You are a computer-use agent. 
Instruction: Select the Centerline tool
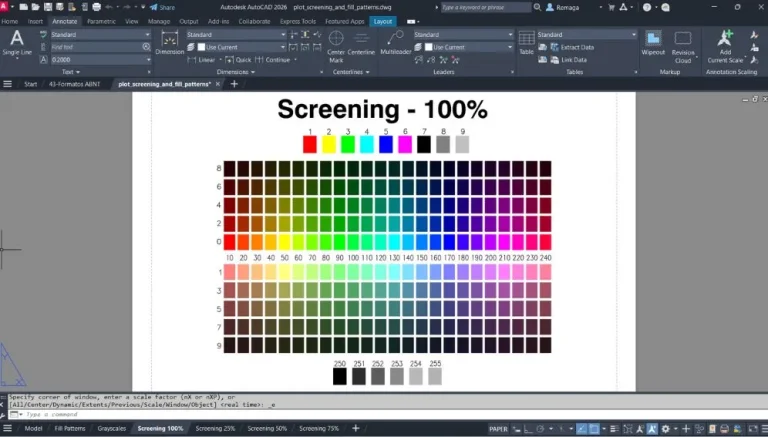pyautogui.click(x=361, y=43)
